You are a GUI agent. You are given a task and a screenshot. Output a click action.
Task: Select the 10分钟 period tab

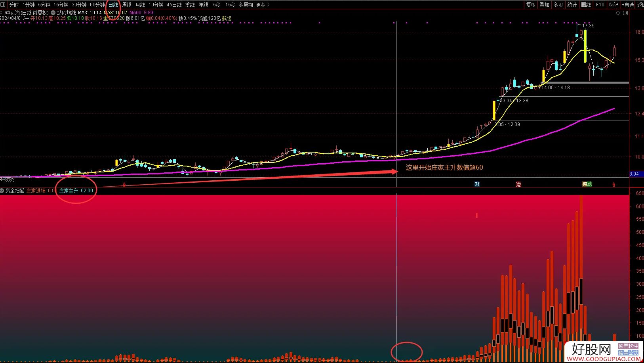pos(156,5)
